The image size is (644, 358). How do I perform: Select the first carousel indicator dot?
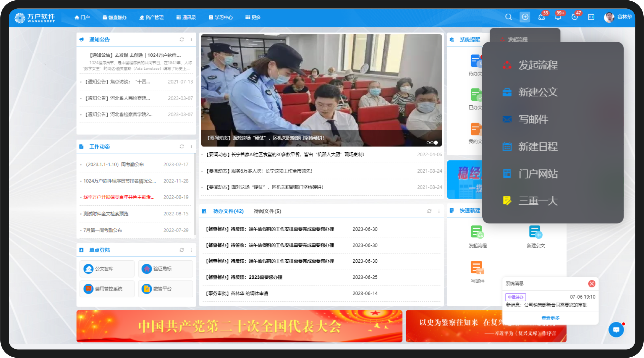[428, 143]
